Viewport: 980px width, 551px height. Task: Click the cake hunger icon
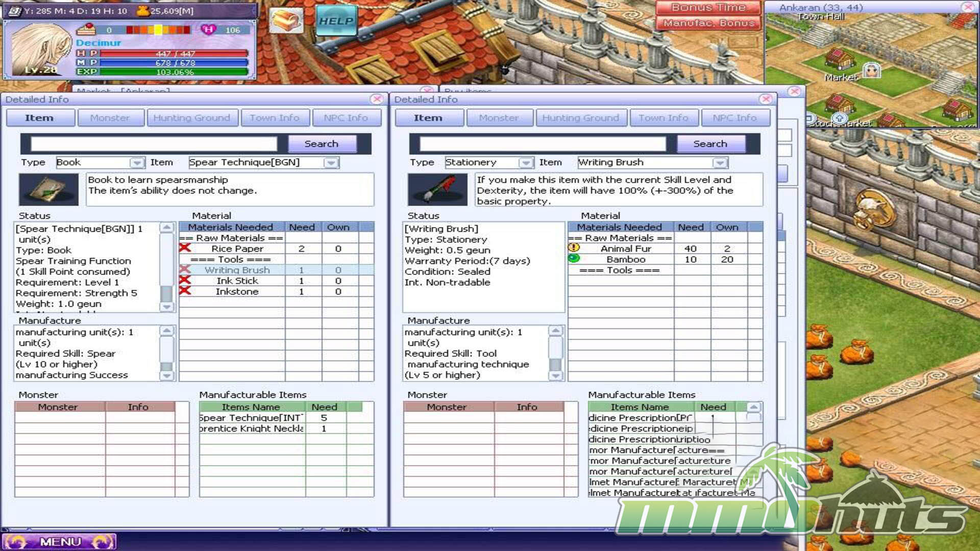click(86, 29)
